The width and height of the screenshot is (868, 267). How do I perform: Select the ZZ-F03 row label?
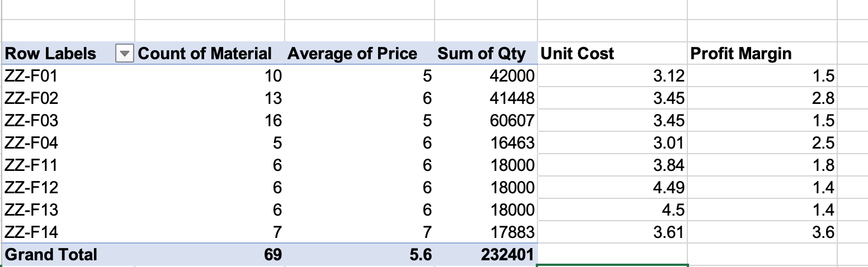31,121
